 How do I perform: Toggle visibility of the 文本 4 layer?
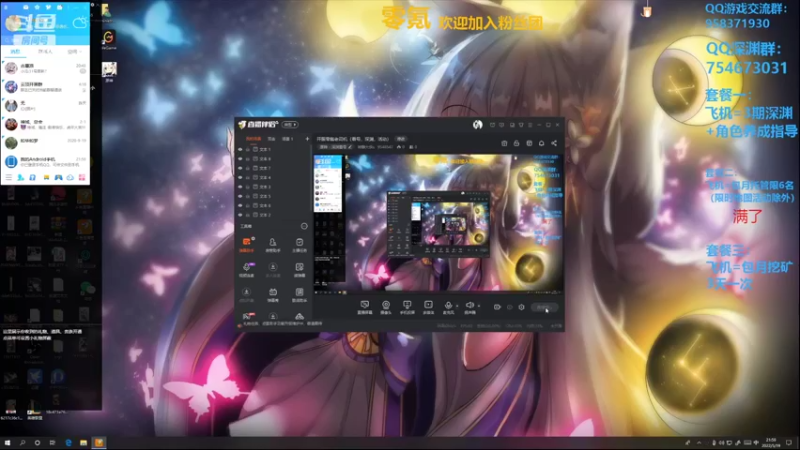tap(240, 178)
